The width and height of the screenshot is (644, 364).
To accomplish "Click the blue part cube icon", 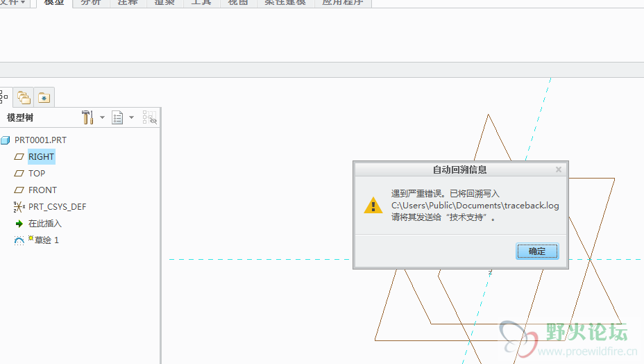I will [6, 140].
